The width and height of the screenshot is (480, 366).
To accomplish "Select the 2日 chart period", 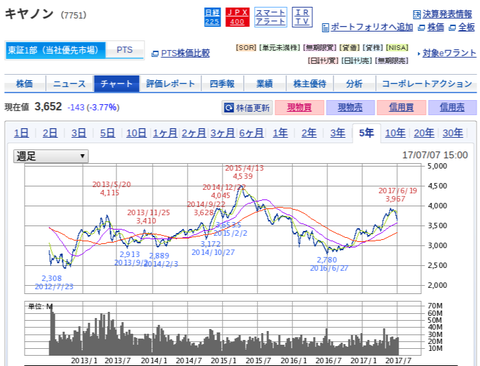I will click(50, 133).
